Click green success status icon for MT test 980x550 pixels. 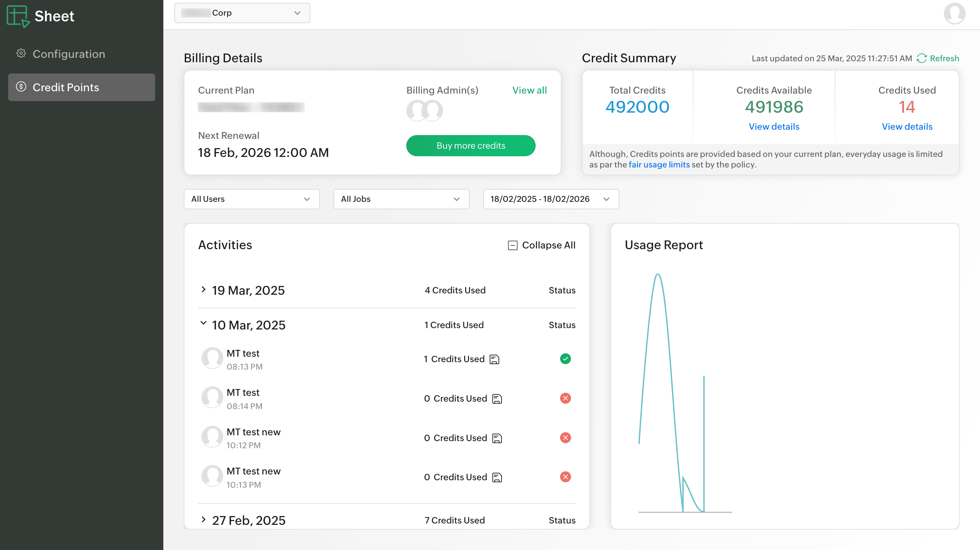(565, 359)
